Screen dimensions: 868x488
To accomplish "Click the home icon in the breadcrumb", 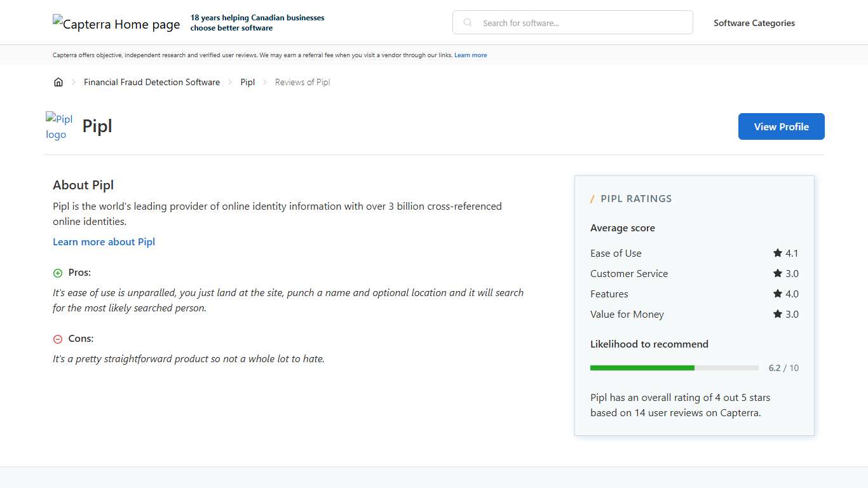I will (x=58, y=82).
